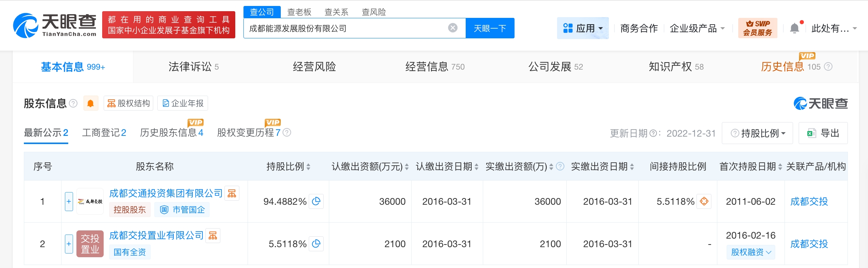
Task: Sort by the 持股比例 column header
Action: coord(288,167)
